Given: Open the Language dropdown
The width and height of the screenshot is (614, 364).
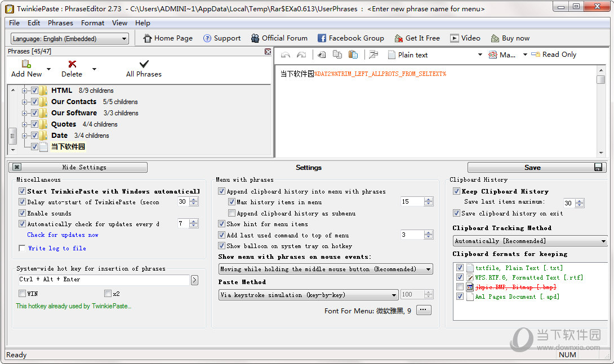Looking at the screenshot, I should (x=70, y=38).
